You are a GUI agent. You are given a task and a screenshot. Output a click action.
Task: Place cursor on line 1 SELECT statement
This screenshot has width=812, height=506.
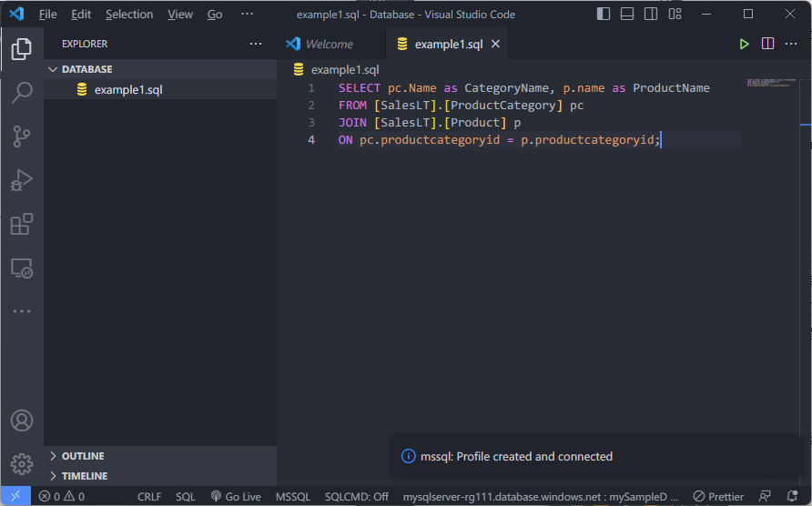point(524,88)
